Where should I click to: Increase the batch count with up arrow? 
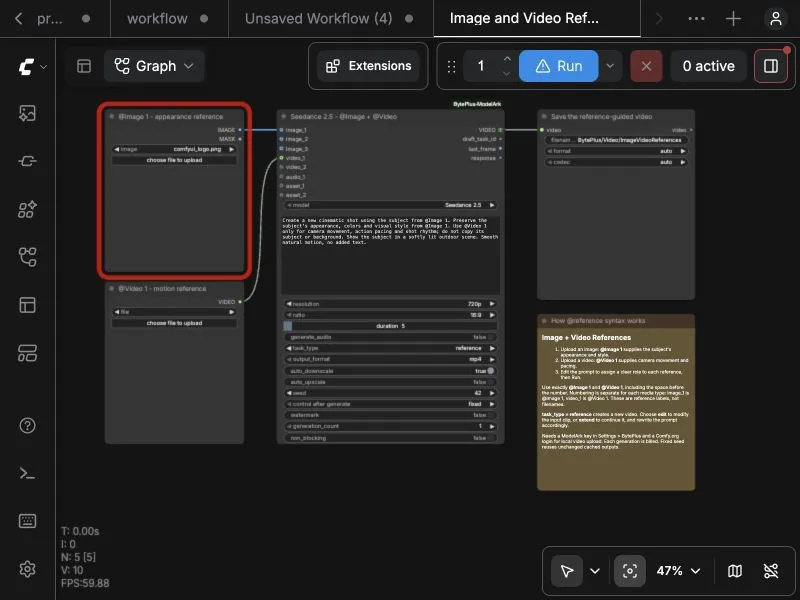(507, 59)
